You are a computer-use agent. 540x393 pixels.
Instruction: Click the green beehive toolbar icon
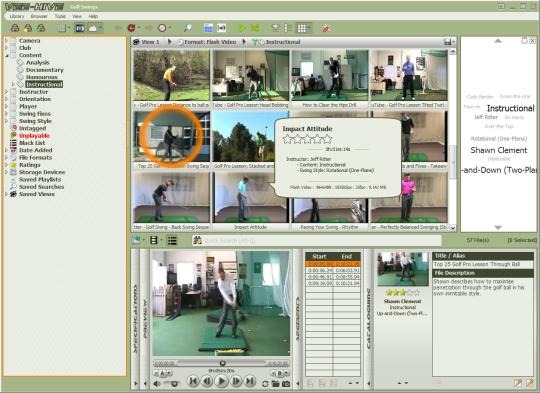pos(41,28)
